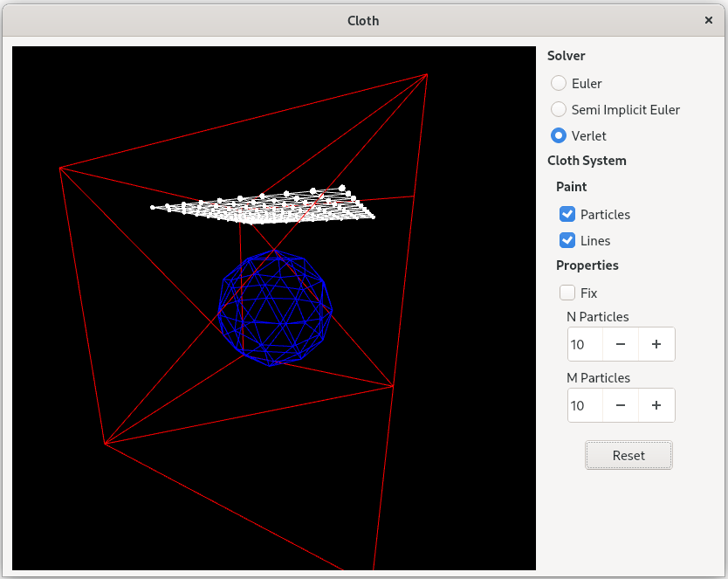This screenshot has width=728, height=579.
Task: Decrease M Particles with minus button
Action: tap(621, 405)
